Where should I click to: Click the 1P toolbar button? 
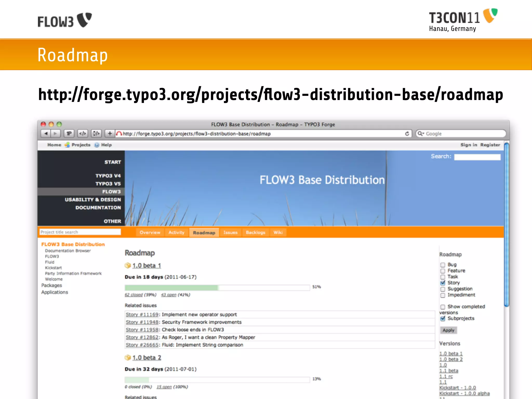[x=69, y=134]
